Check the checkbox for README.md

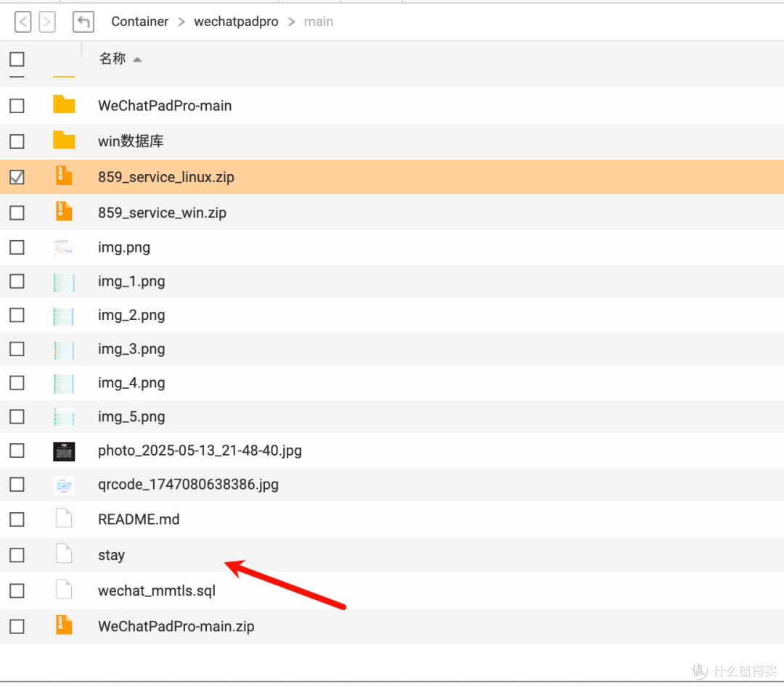click(x=17, y=519)
